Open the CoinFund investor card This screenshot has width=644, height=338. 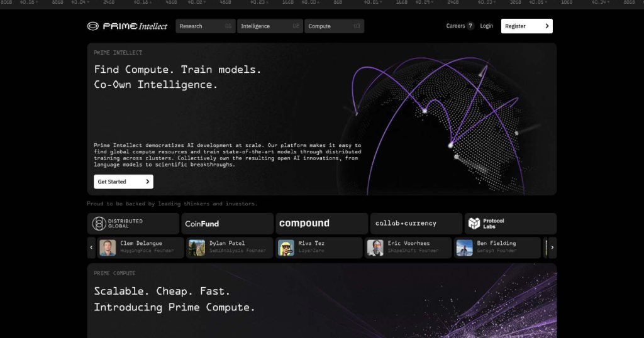point(227,224)
